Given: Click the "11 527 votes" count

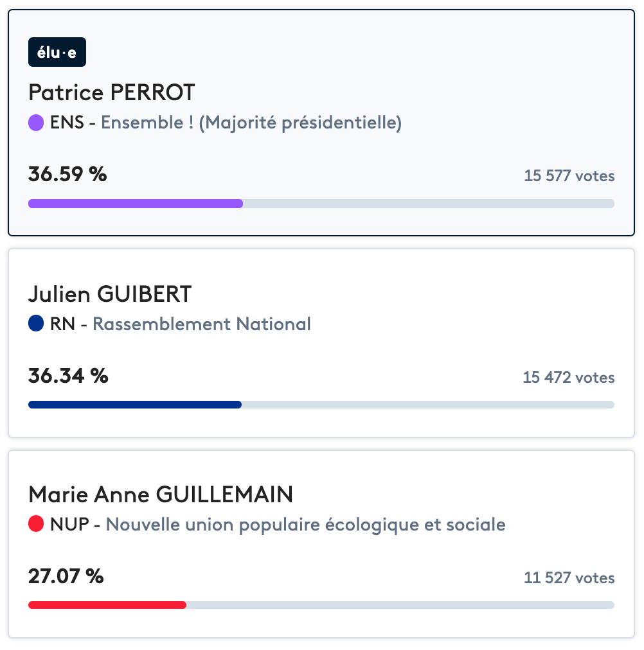Looking at the screenshot, I should point(569,578).
